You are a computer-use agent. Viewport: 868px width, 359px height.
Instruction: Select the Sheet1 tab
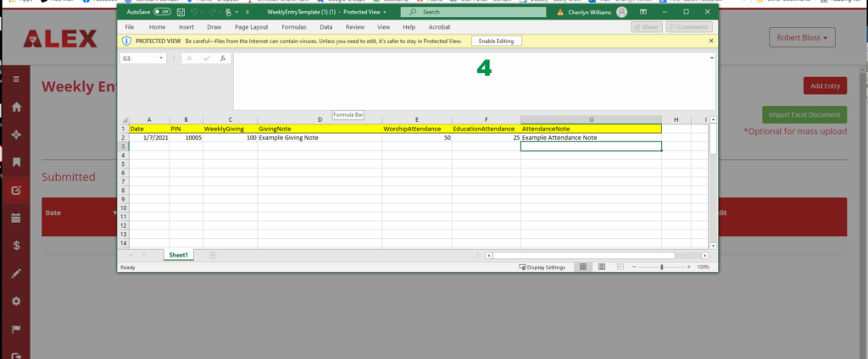coord(179,256)
